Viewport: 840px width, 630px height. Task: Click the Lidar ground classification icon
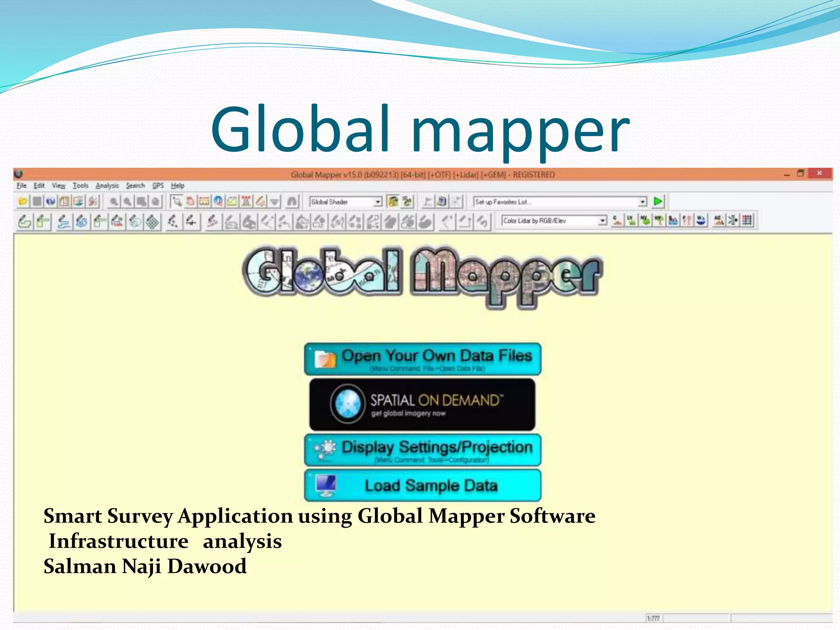(x=617, y=221)
